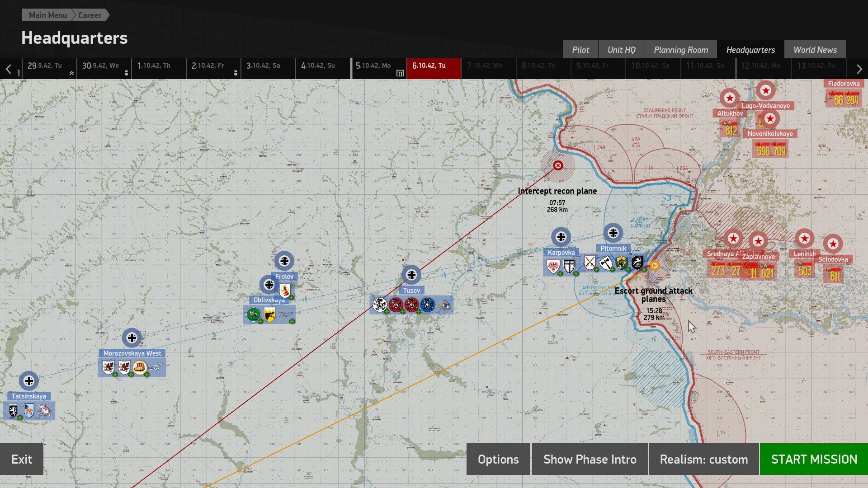Open the World News tab
The width and height of the screenshot is (868, 488).
pos(815,50)
